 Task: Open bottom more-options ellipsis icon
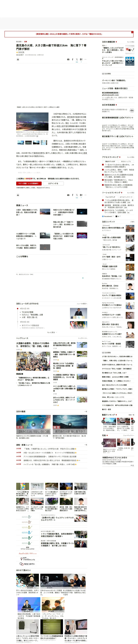85,195
